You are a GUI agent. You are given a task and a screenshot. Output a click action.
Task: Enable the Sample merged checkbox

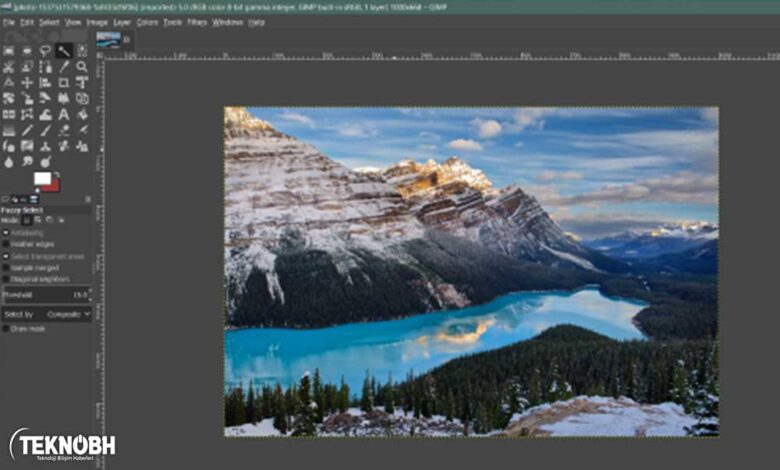tap(6, 268)
